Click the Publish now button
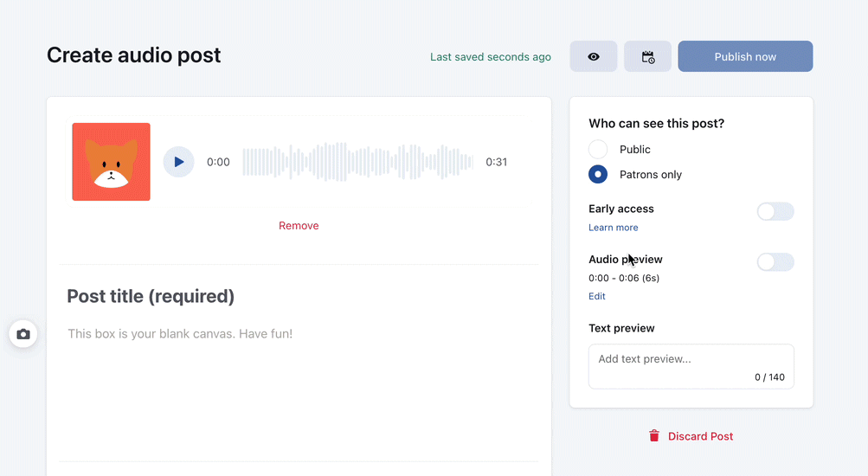This screenshot has width=868, height=476. coord(745,56)
